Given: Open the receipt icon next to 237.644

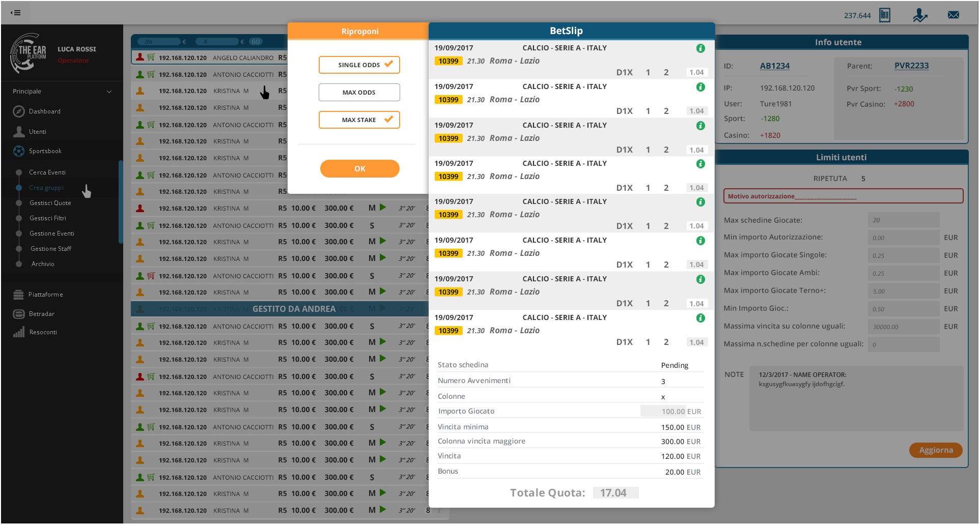Looking at the screenshot, I should point(885,15).
